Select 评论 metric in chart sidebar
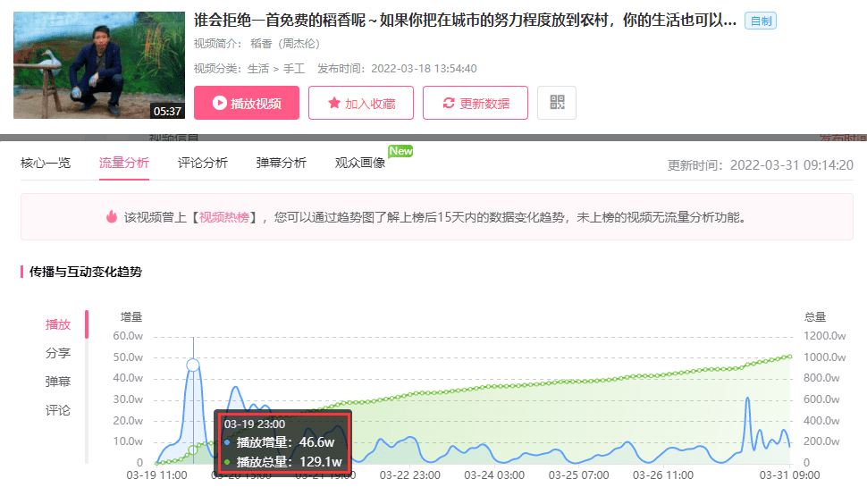The width and height of the screenshot is (867, 504). pyautogui.click(x=58, y=410)
